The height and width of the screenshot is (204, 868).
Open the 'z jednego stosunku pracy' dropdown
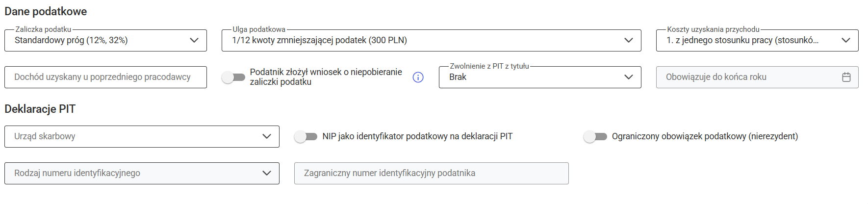tap(745, 41)
